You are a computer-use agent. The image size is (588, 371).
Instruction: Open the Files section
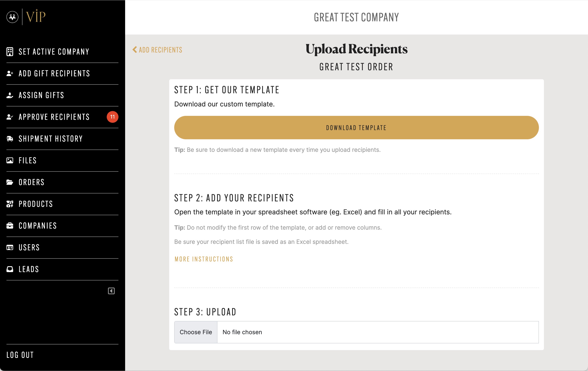pyautogui.click(x=62, y=160)
